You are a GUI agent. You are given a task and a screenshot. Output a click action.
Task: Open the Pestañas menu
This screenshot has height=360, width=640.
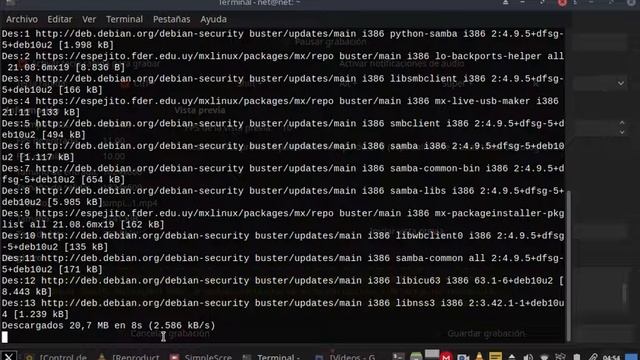171,19
